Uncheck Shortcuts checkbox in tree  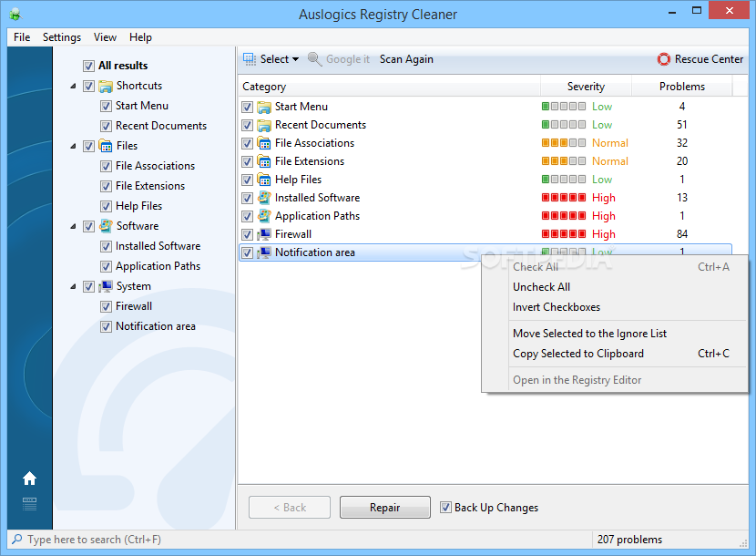coord(88,86)
